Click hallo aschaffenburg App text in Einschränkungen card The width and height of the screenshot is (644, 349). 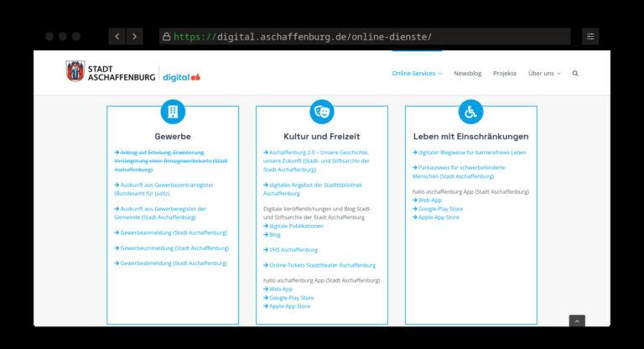coord(470,191)
